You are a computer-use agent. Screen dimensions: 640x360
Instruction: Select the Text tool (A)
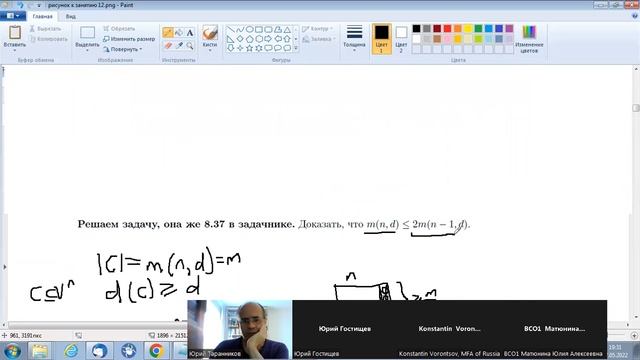click(x=190, y=33)
